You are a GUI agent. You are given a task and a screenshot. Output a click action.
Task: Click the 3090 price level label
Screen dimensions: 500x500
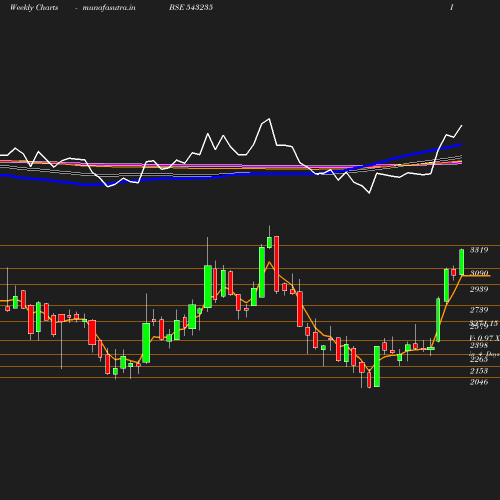pos(479,273)
